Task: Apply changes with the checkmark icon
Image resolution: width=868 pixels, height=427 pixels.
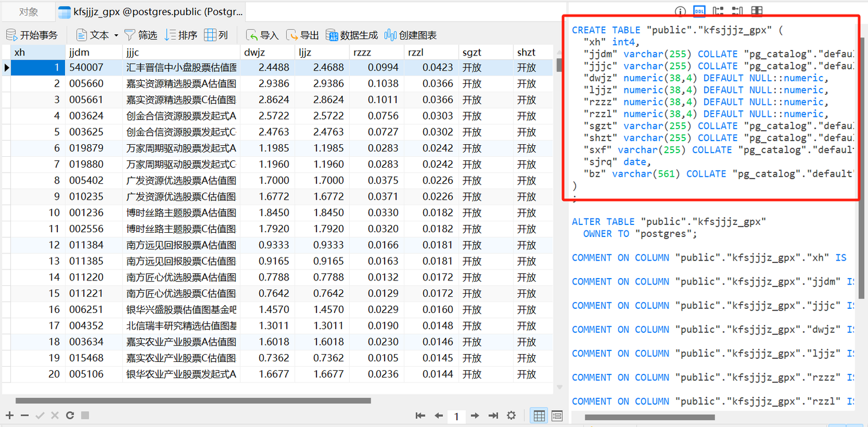Action: tap(40, 415)
